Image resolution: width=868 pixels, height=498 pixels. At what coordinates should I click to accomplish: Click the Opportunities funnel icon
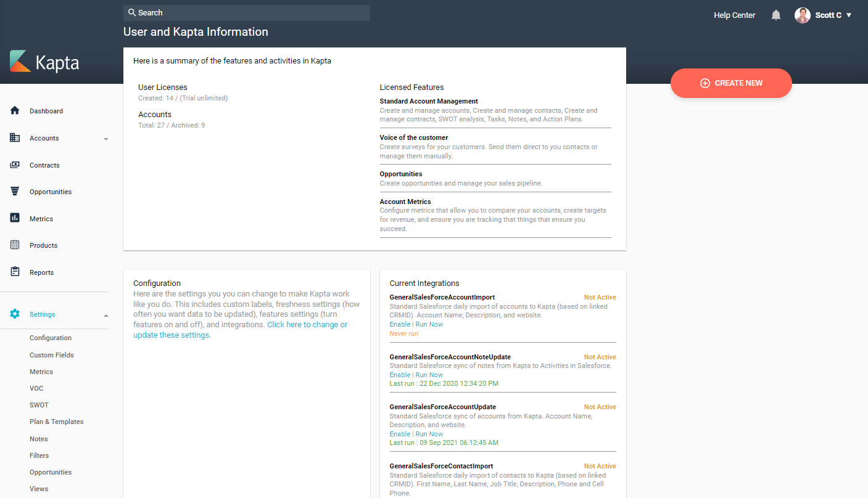click(x=15, y=192)
